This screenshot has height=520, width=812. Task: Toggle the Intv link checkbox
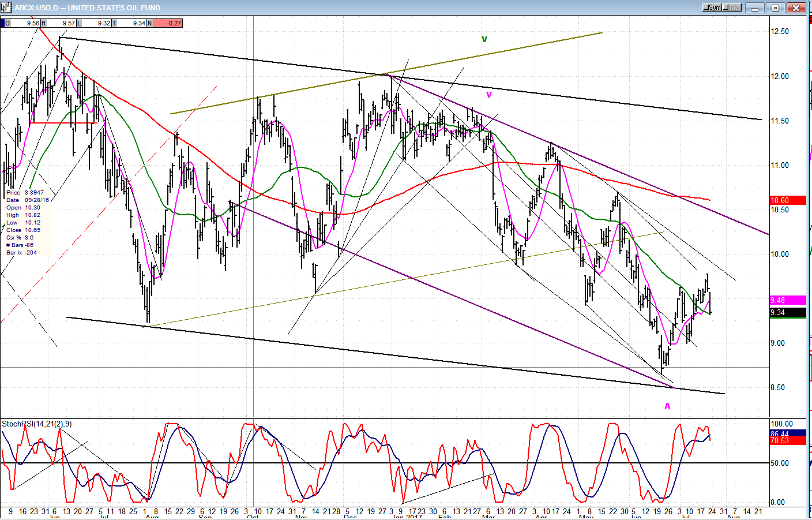(726, 8)
